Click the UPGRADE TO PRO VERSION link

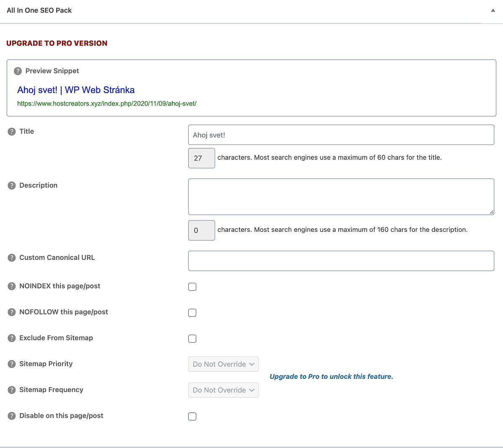pyautogui.click(x=57, y=43)
